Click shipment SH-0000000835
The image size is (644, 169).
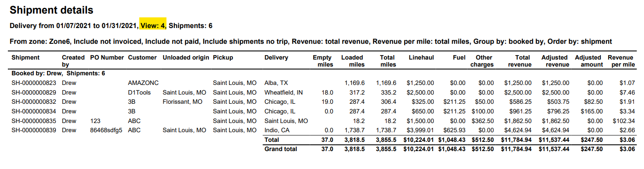(x=34, y=121)
